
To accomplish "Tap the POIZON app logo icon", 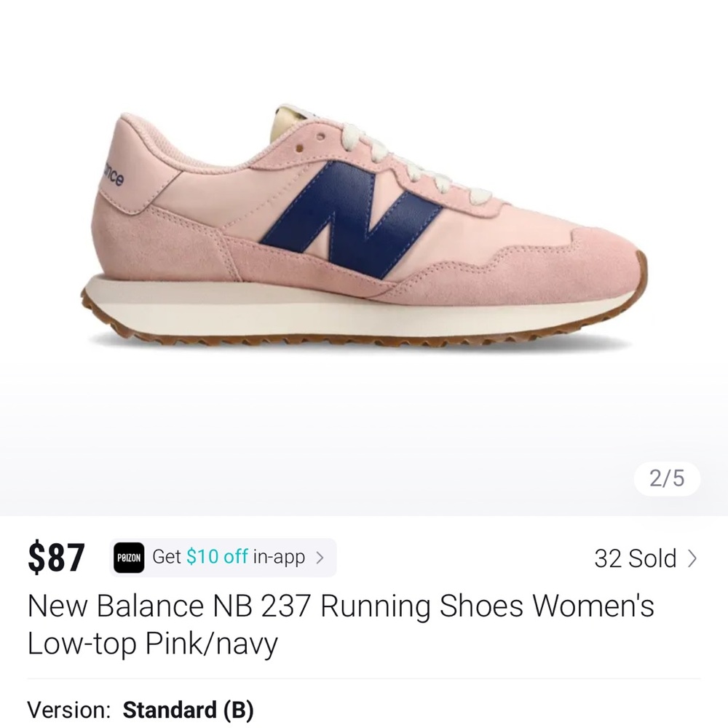I will [x=128, y=556].
